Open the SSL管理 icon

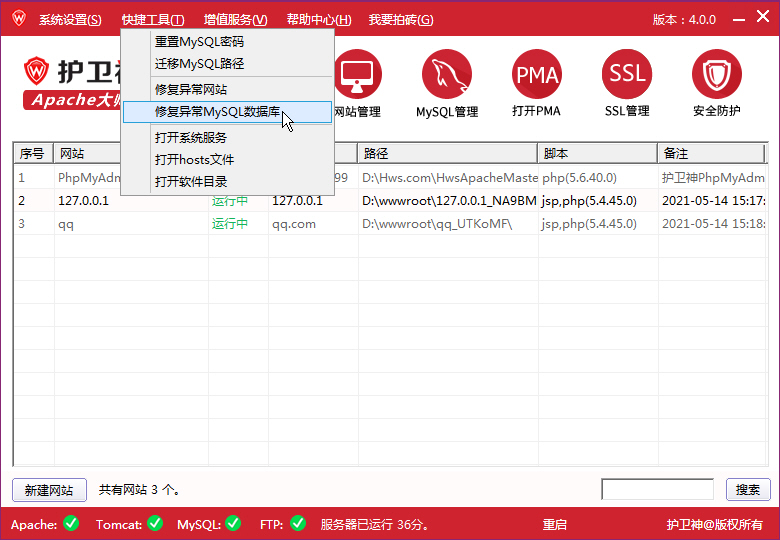[x=627, y=75]
